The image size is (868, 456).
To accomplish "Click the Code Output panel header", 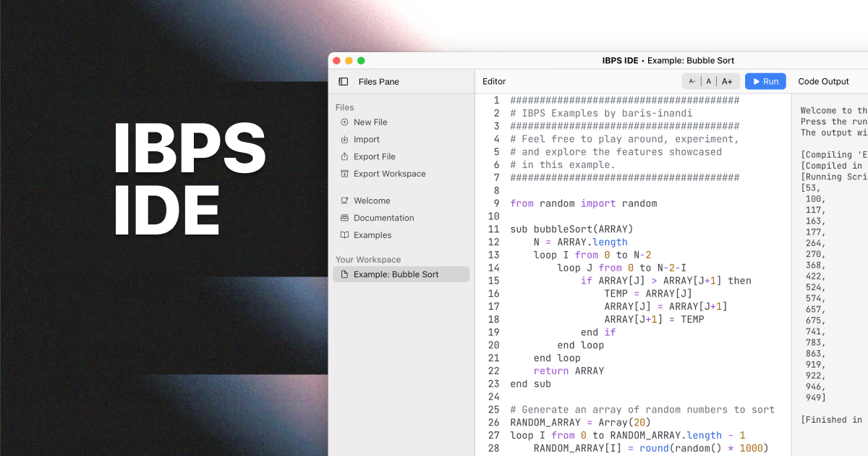I will [823, 82].
